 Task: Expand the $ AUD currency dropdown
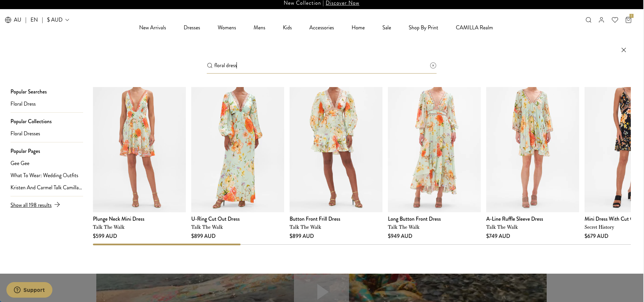point(58,20)
